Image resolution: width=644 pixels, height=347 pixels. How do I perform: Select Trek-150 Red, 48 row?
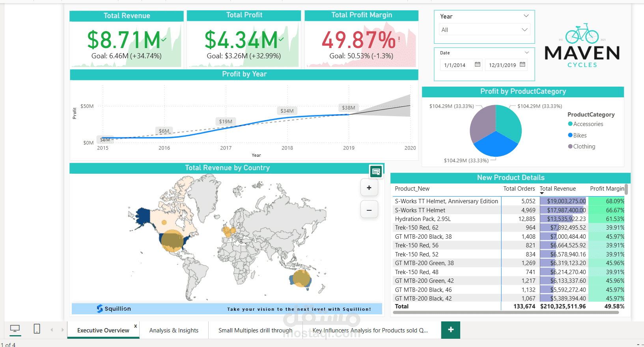tap(509, 272)
